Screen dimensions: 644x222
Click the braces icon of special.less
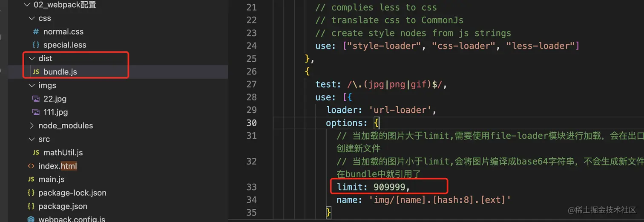pyautogui.click(x=36, y=45)
